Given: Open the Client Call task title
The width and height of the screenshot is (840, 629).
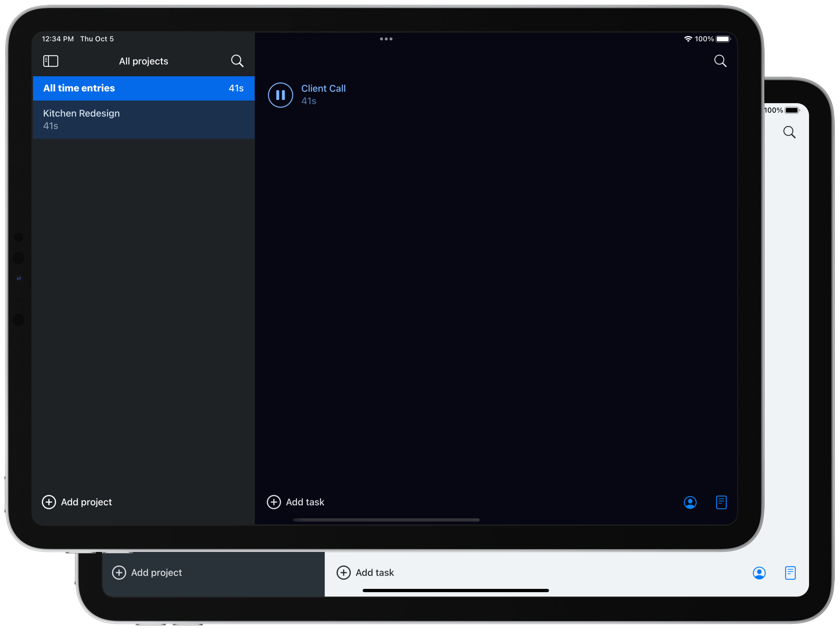Looking at the screenshot, I should [323, 88].
